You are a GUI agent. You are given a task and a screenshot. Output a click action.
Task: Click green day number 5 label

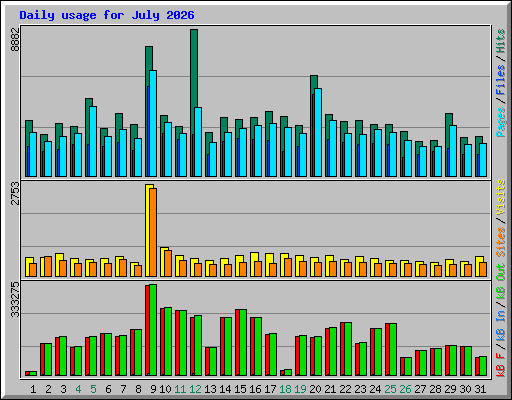pyautogui.click(x=93, y=389)
